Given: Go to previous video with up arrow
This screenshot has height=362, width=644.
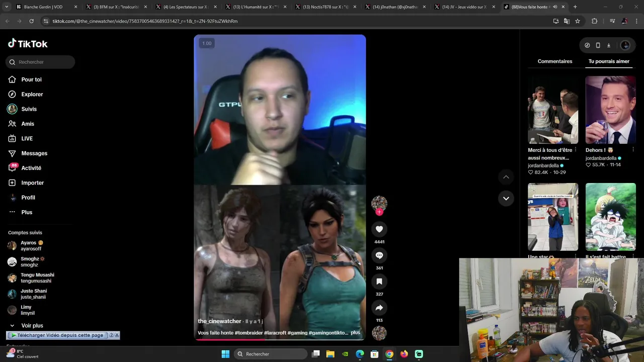Looking at the screenshot, I should tap(506, 177).
